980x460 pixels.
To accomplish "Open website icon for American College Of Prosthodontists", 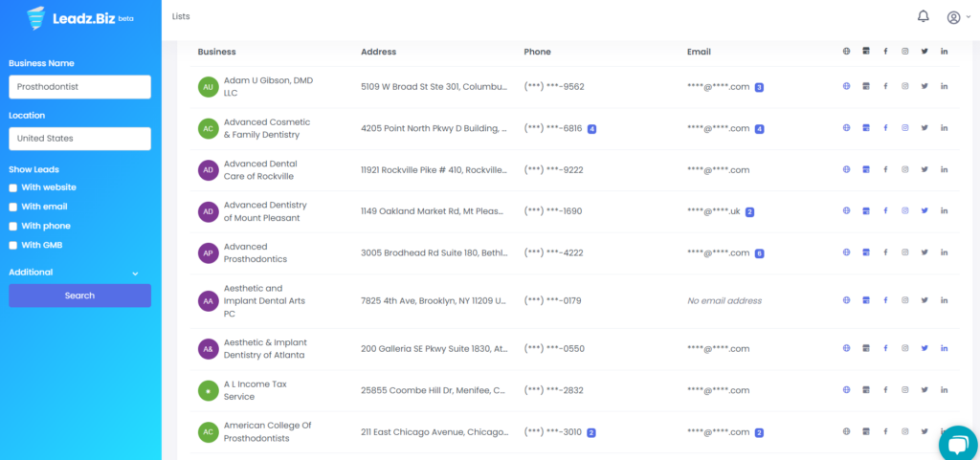I will (x=846, y=431).
